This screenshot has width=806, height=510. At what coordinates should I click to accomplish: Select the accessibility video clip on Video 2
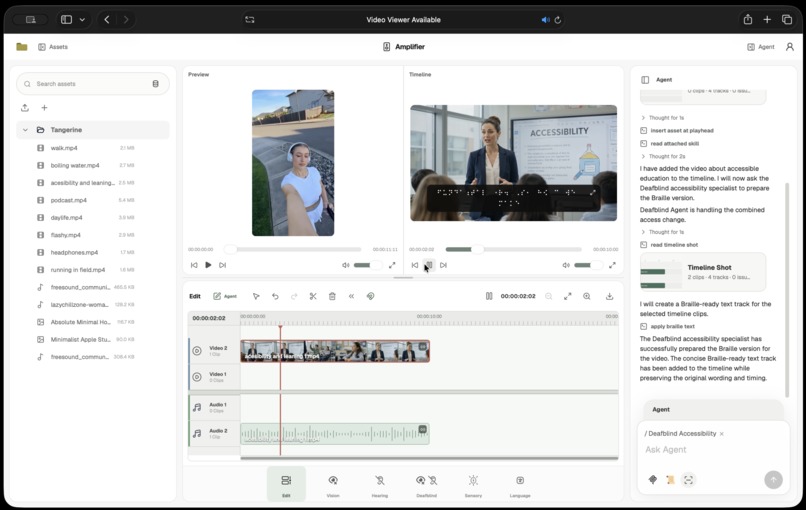(x=335, y=351)
